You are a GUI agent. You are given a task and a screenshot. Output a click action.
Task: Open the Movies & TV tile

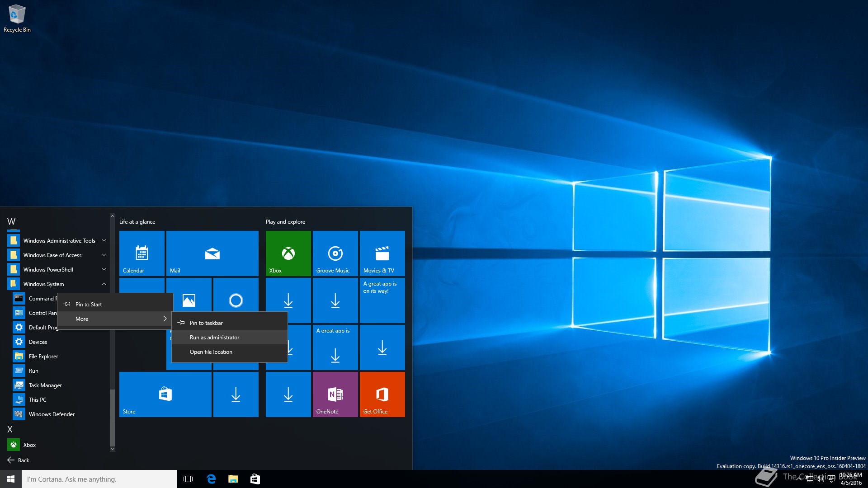tap(382, 253)
